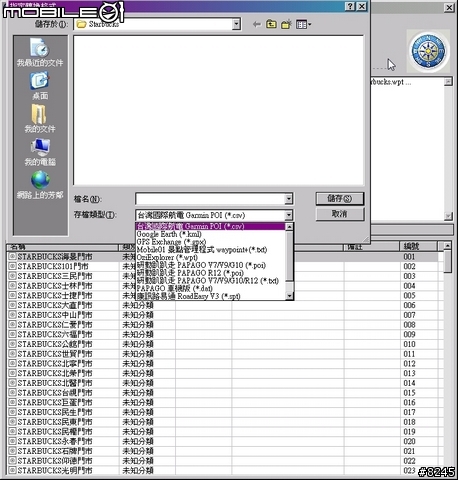The height and width of the screenshot is (480, 458).
Task: Select row STARBUCKS六福門市
Action: [222, 334]
